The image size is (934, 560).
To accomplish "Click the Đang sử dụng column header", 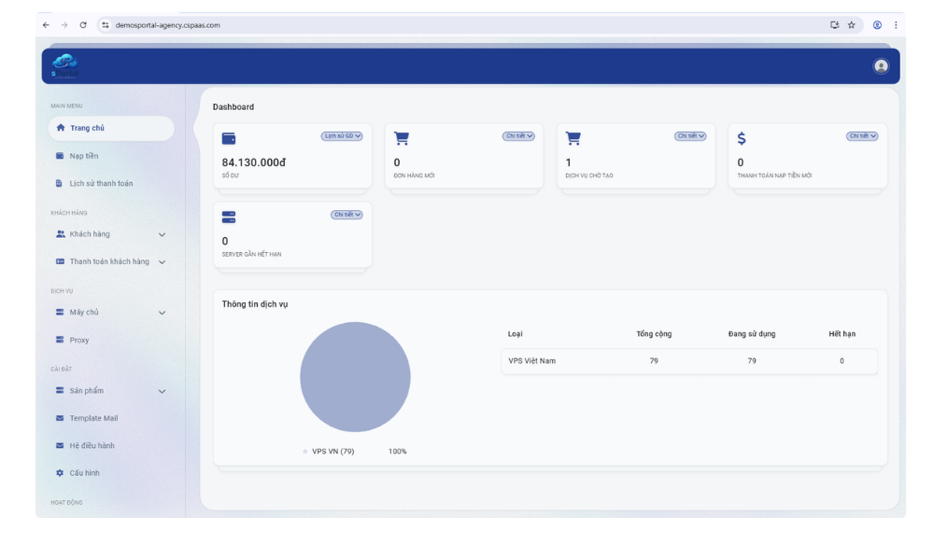I will pos(752,334).
